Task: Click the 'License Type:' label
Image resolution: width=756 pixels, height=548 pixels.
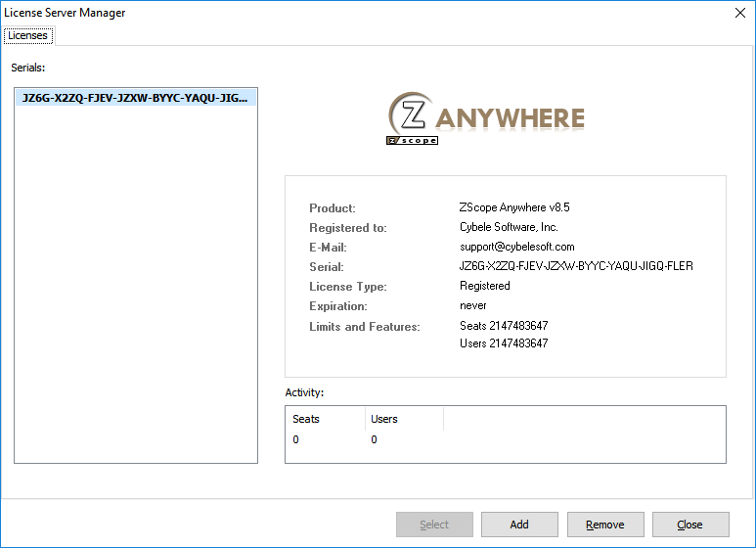Action: click(348, 287)
